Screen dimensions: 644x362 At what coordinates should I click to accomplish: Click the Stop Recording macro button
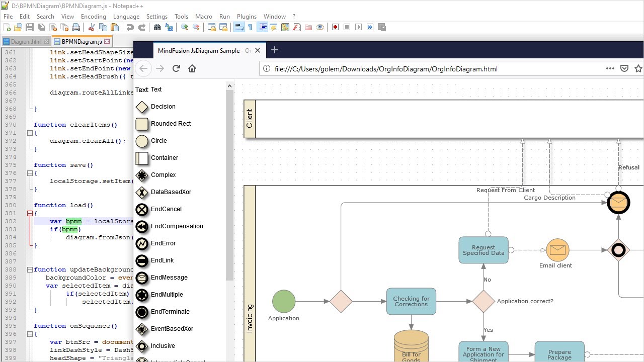pyautogui.click(x=347, y=27)
